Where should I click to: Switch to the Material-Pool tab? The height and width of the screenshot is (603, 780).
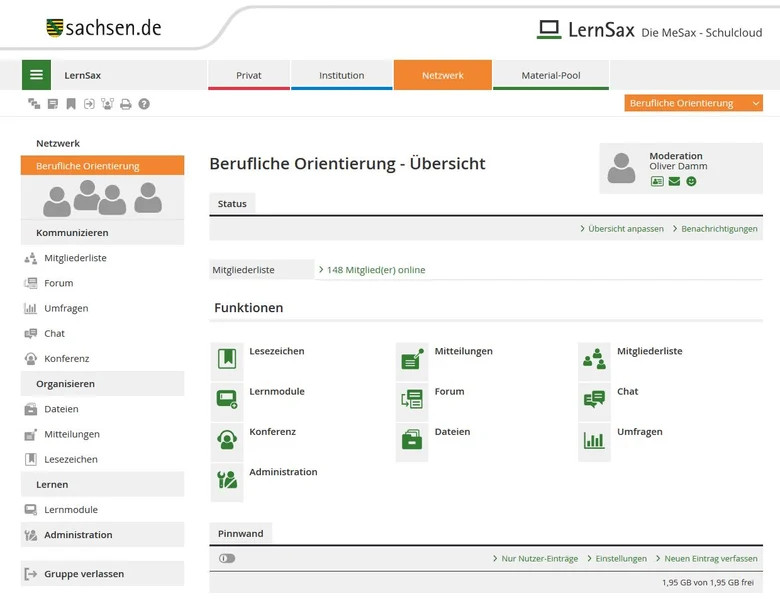click(551, 75)
